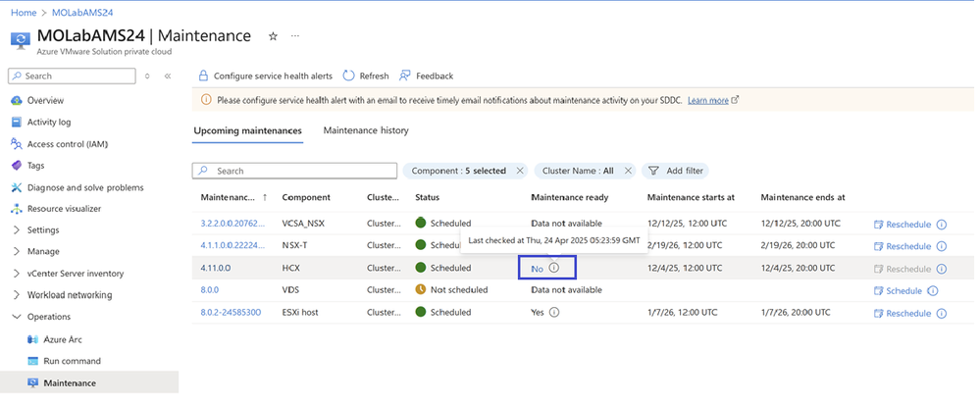Image resolution: width=980 pixels, height=405 pixels.
Task: Switch to Maintenance history tab
Action: click(x=366, y=130)
